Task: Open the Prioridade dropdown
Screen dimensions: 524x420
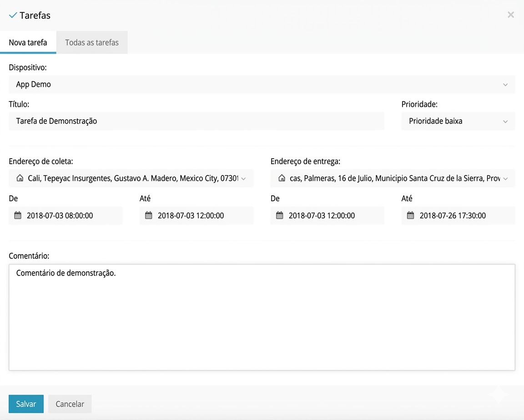Action: coord(505,121)
